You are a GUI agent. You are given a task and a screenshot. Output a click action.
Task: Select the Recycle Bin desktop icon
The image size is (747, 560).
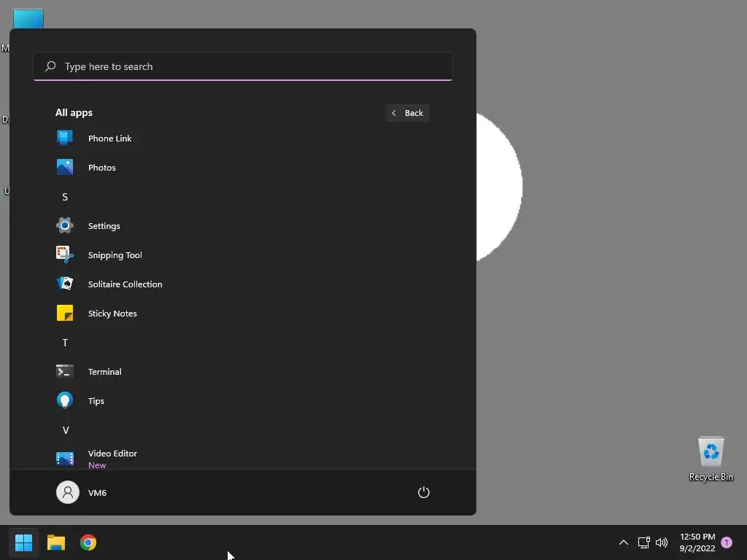pyautogui.click(x=711, y=459)
